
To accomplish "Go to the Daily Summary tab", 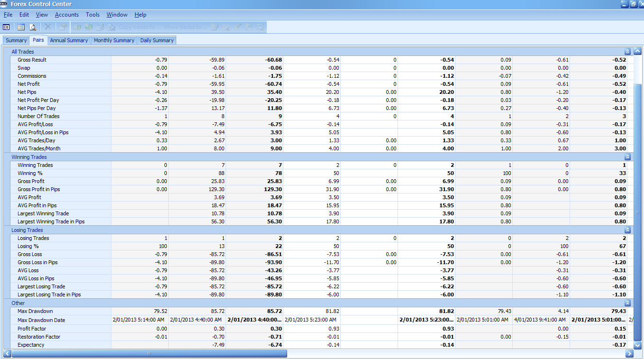I will 157,40.
